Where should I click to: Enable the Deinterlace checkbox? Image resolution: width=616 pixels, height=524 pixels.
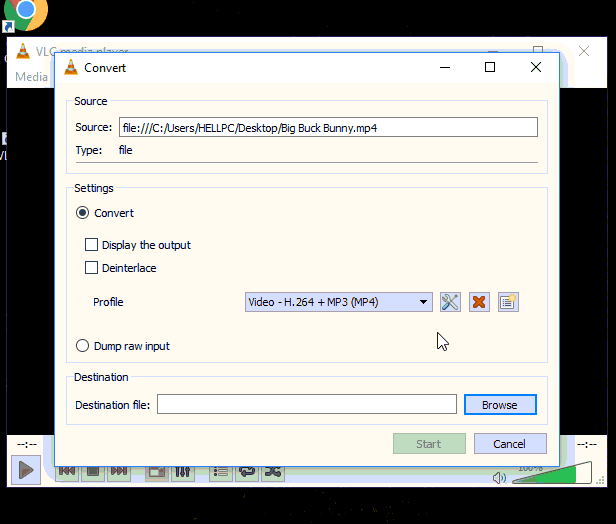[x=121, y=268]
